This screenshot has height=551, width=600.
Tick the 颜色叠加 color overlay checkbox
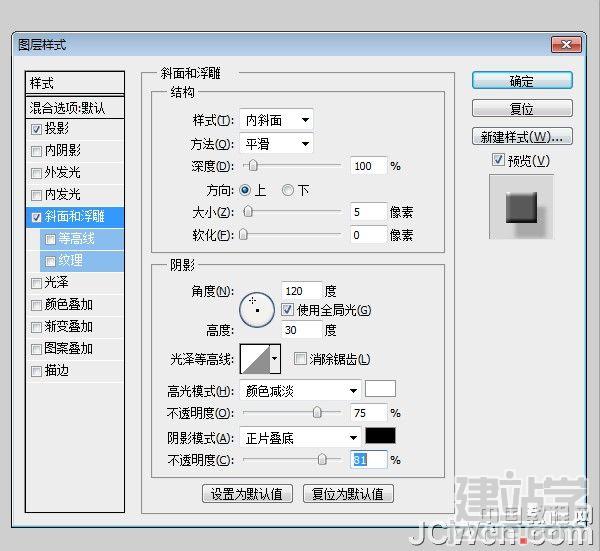(x=36, y=305)
